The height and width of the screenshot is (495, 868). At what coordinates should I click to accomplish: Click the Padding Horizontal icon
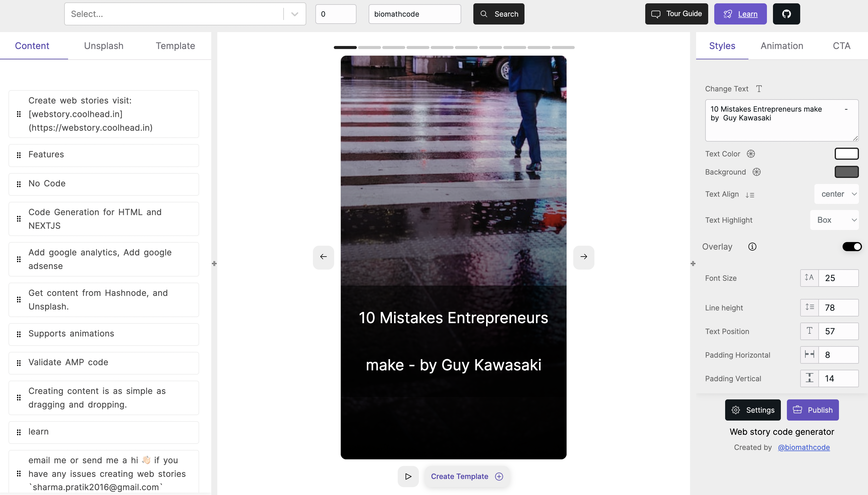pos(809,355)
